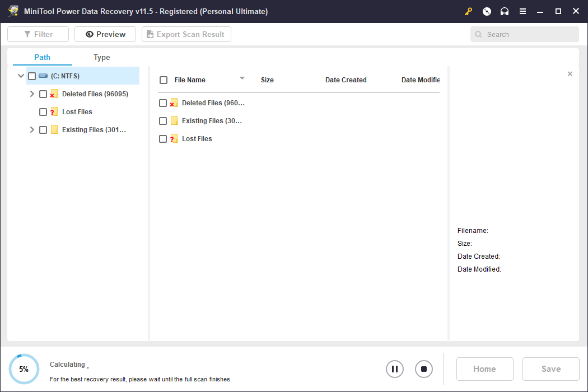Click the Calculating status text
This screenshot has height=392, width=588.
(x=68, y=364)
